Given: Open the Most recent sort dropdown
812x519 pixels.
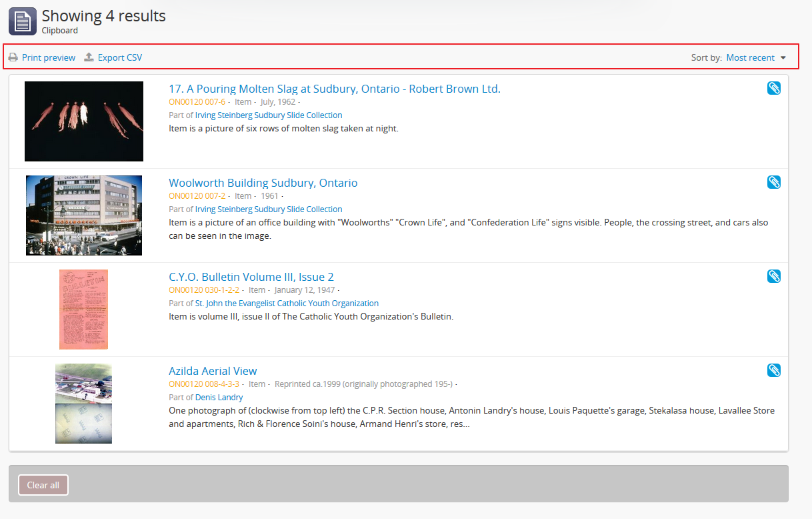Looking at the screenshot, I should click(750, 57).
